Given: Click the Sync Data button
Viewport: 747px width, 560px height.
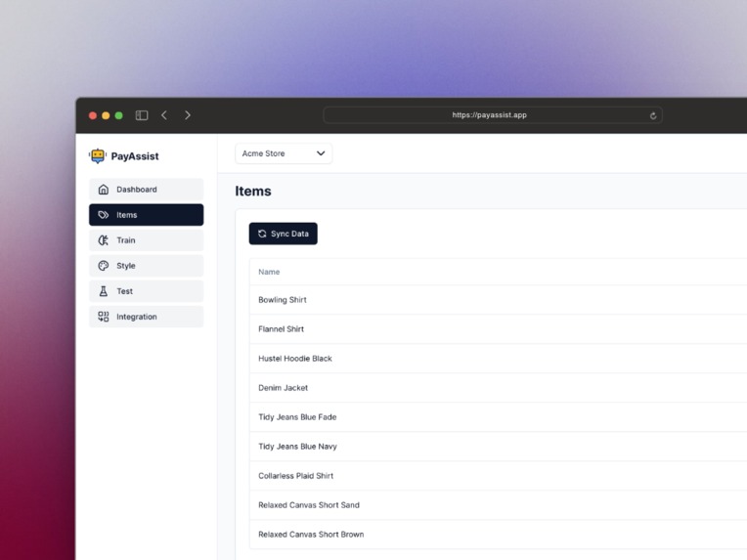Looking at the screenshot, I should [283, 234].
